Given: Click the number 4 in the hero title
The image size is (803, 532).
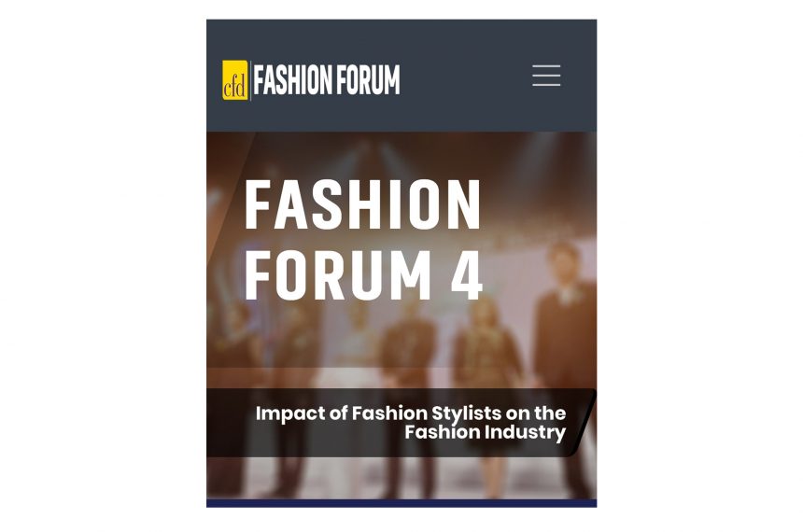Looking at the screenshot, I should tap(466, 275).
